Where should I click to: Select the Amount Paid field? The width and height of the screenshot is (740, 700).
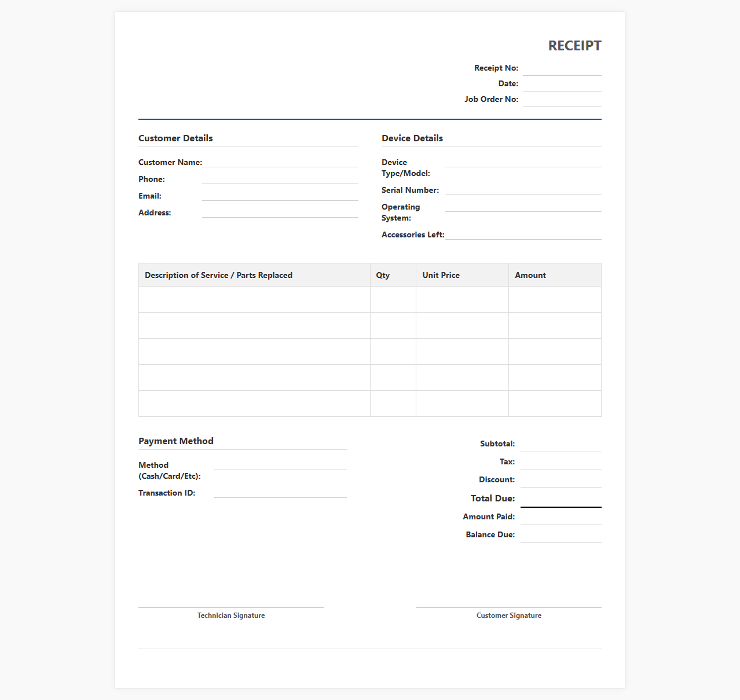click(x=561, y=517)
